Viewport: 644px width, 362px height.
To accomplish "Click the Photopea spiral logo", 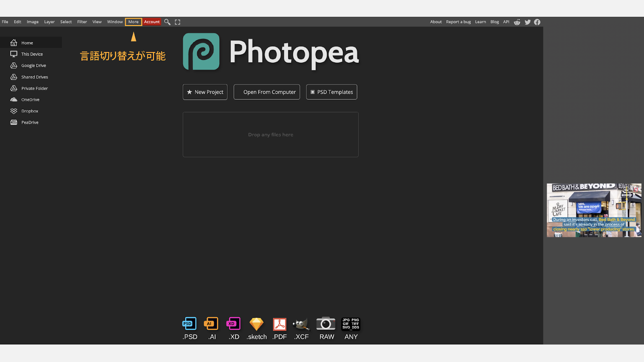I will (x=201, y=51).
